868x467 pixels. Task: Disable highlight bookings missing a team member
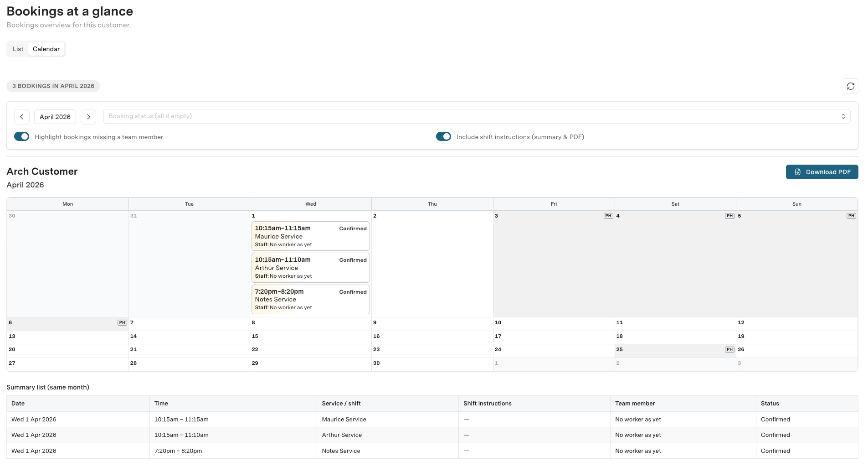[x=21, y=137]
